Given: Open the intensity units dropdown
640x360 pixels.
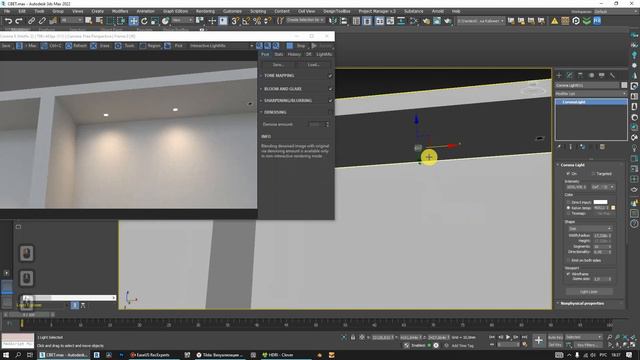Looking at the screenshot, I should click(603, 187).
